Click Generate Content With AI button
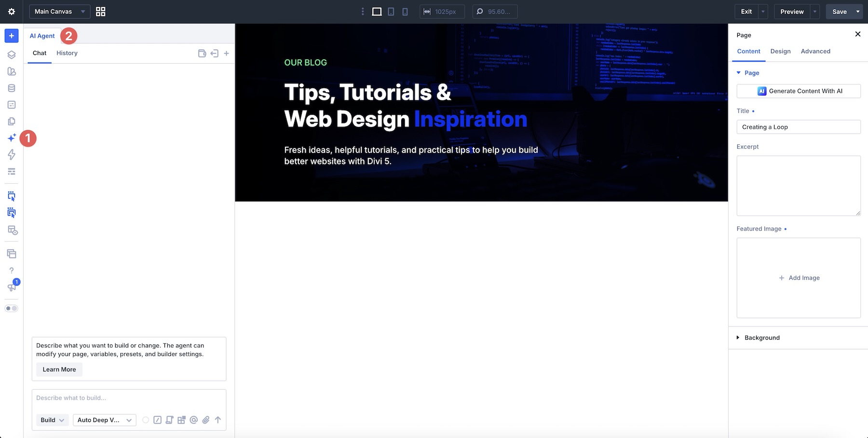The image size is (868, 438). [799, 91]
